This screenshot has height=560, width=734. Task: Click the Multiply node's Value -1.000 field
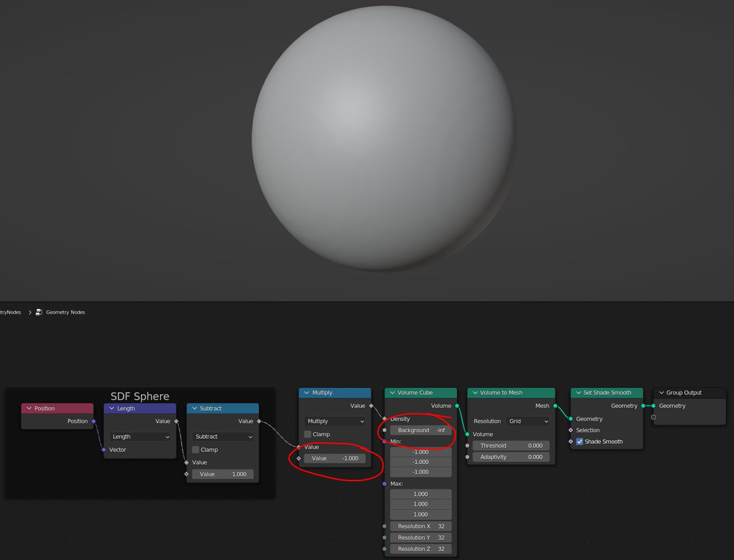pos(335,458)
